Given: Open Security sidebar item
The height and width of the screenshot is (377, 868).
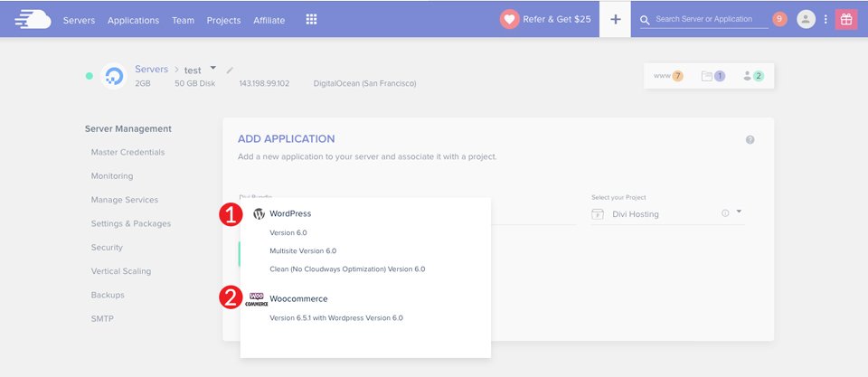Looking at the screenshot, I should pos(107,248).
